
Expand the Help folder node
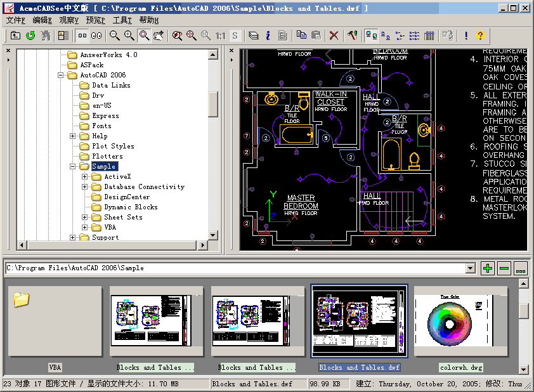pos(72,136)
